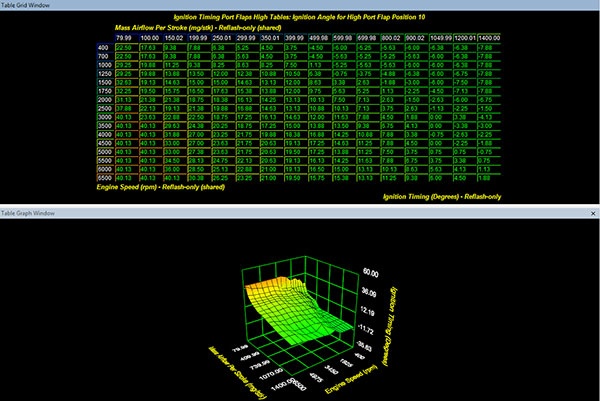This screenshot has height=401, width=600.
Task: Click the 900.02 column header
Action: 414,37
